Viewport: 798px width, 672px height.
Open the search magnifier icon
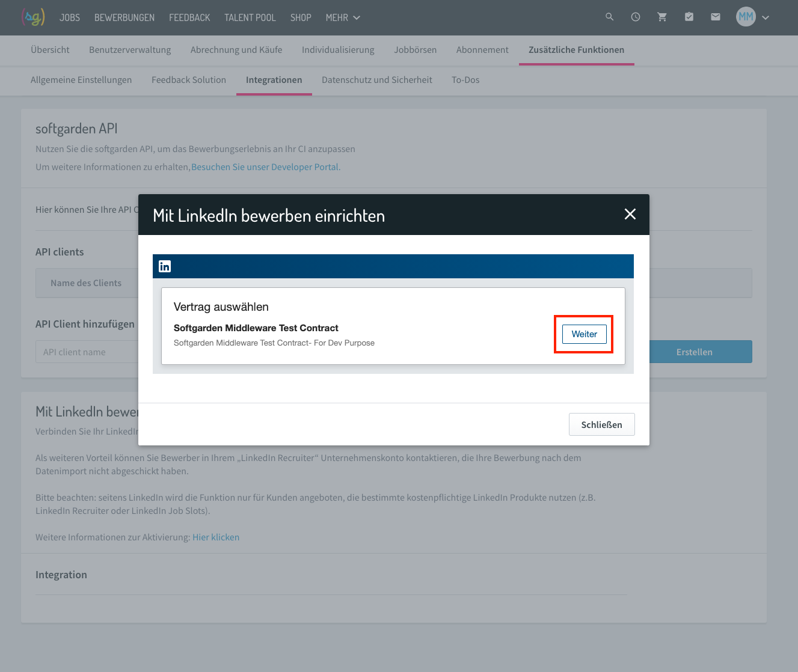(610, 17)
